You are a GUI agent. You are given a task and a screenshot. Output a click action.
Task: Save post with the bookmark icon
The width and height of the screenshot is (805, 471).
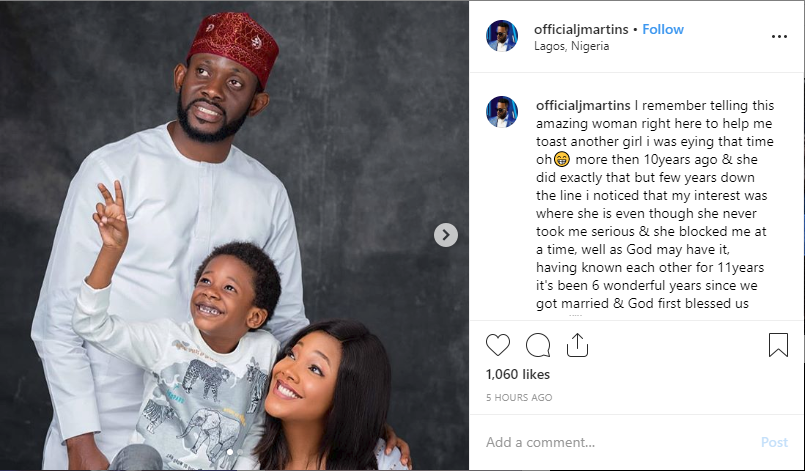point(778,345)
